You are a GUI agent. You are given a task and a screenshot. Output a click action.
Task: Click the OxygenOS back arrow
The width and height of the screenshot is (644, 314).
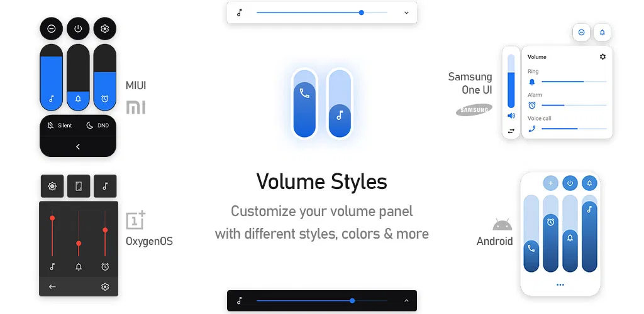coord(52,287)
